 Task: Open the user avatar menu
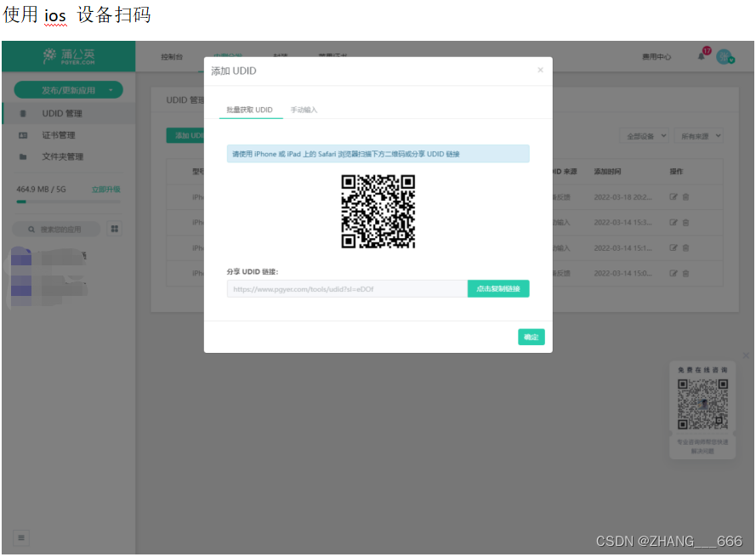point(725,57)
